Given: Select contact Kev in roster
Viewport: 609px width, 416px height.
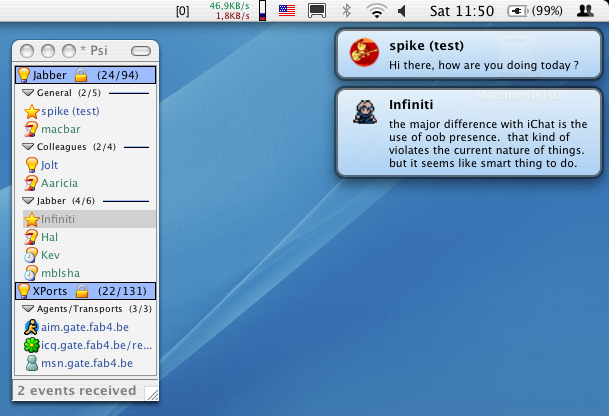Looking at the screenshot, I should [x=89, y=255].
